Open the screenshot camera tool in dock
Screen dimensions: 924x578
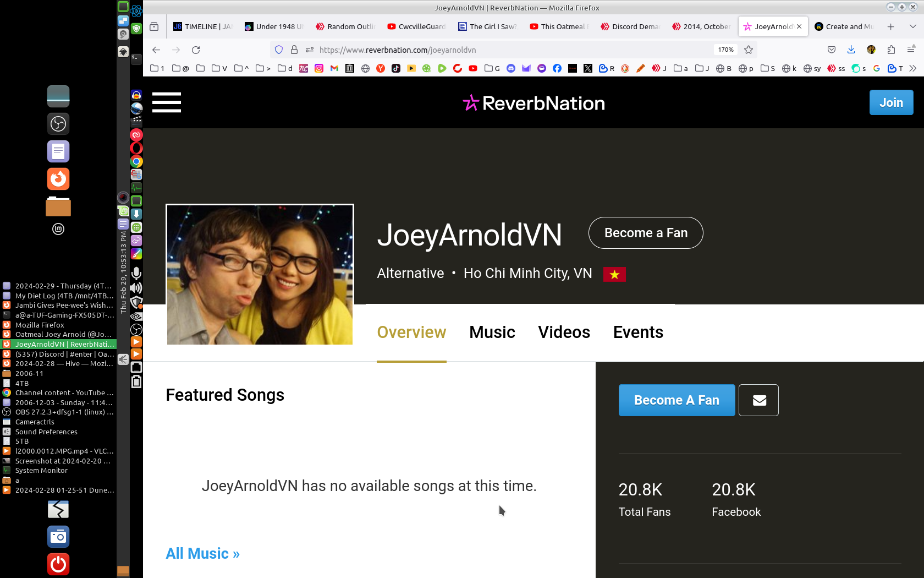(x=58, y=537)
